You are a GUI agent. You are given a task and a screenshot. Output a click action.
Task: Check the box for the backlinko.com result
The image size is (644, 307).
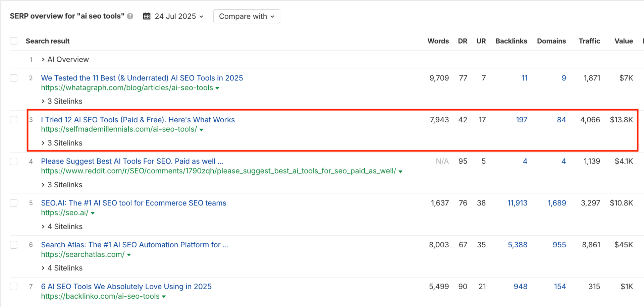[14, 287]
